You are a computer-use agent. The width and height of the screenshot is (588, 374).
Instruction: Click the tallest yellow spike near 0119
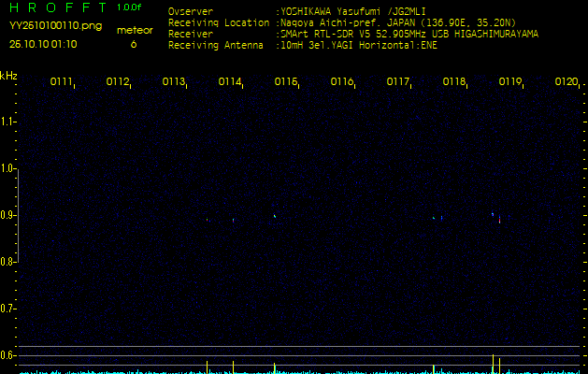click(493, 364)
